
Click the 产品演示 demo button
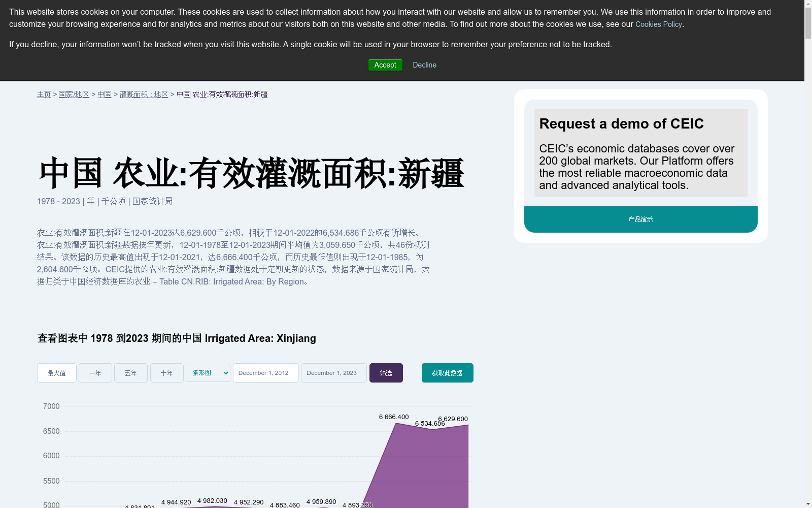[640, 219]
